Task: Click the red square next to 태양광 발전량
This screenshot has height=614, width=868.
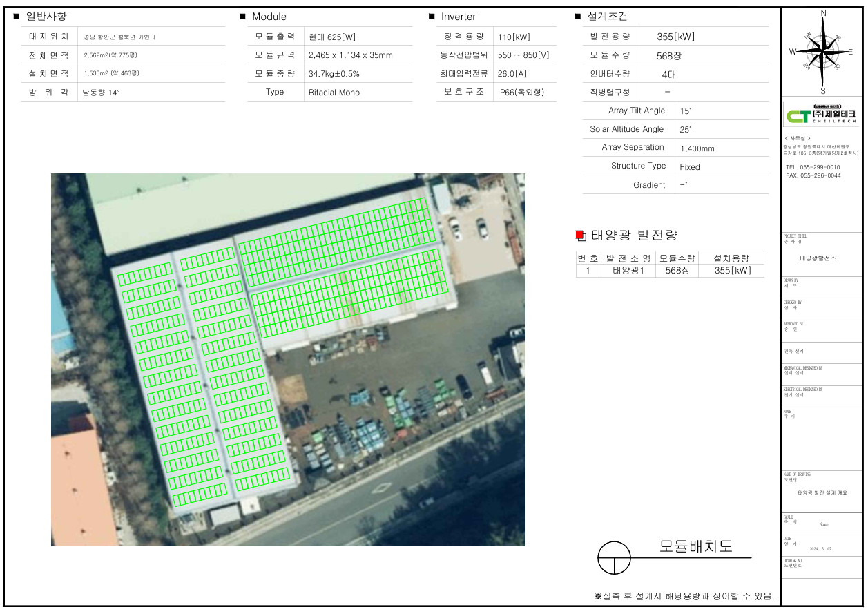Action: (580, 236)
